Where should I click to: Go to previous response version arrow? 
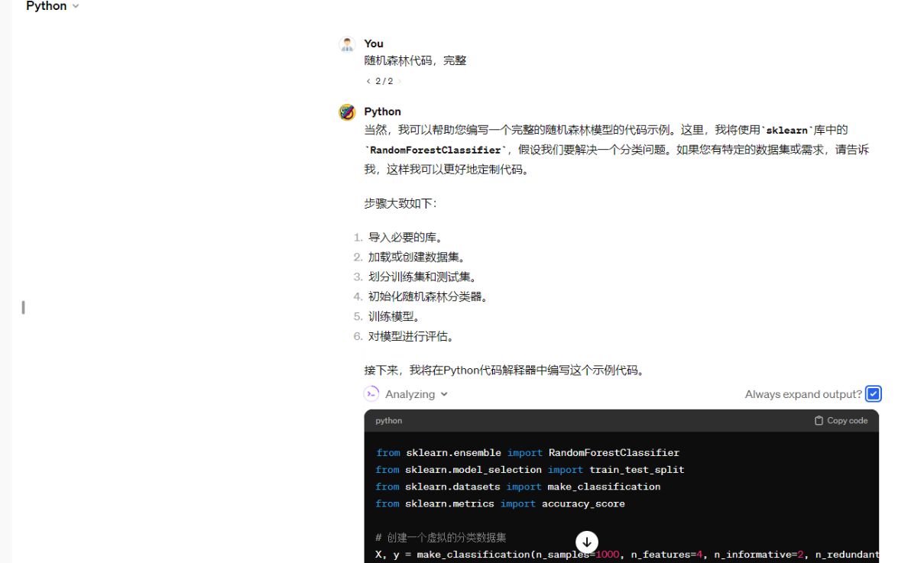[x=368, y=81]
